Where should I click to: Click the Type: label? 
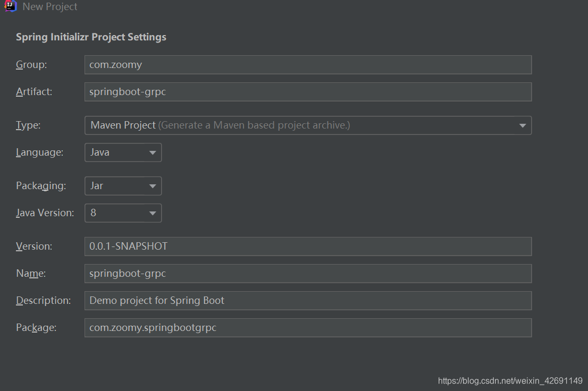click(28, 125)
